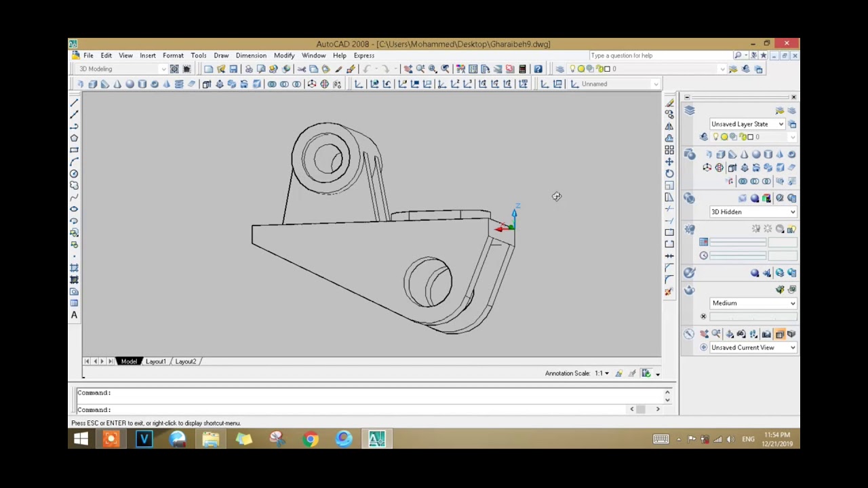Select the Explode tool in Modify toolbar
Viewport: 868px width, 488px height.
(669, 291)
